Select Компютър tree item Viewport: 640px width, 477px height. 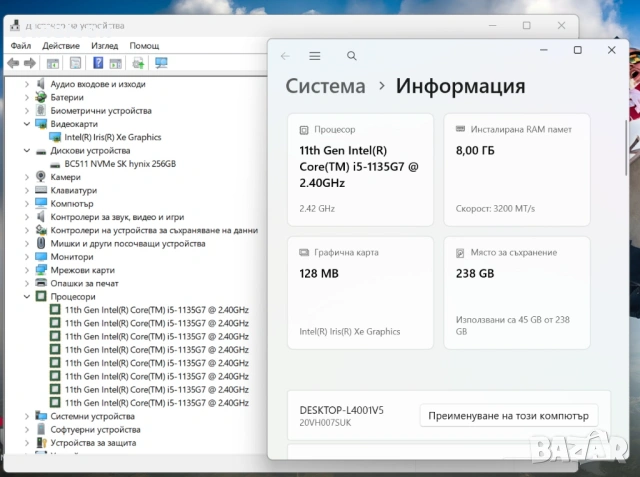tap(72, 204)
